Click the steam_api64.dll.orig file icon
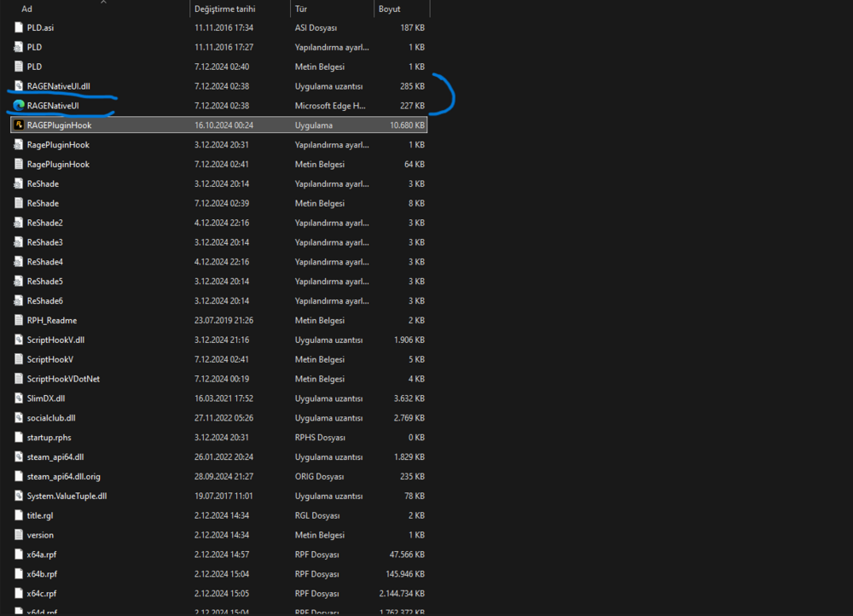This screenshot has width=853, height=616. click(19, 476)
